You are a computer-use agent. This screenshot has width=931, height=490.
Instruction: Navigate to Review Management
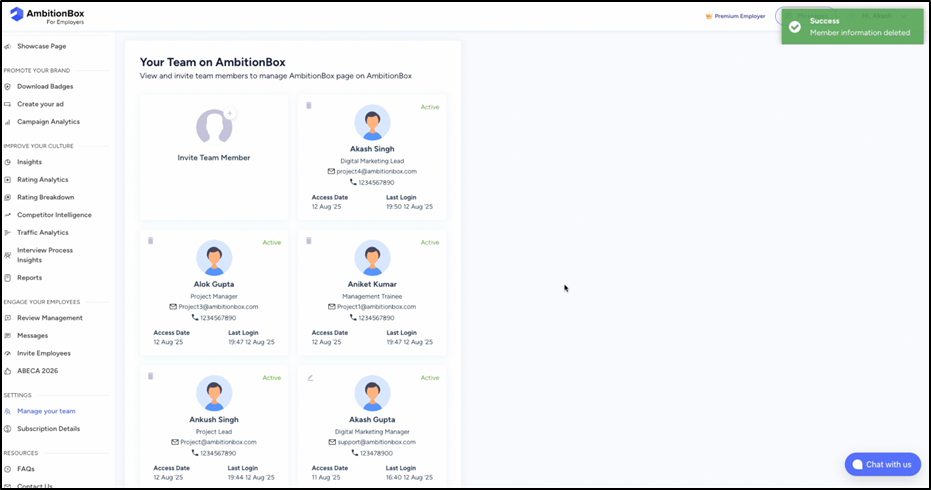click(50, 318)
